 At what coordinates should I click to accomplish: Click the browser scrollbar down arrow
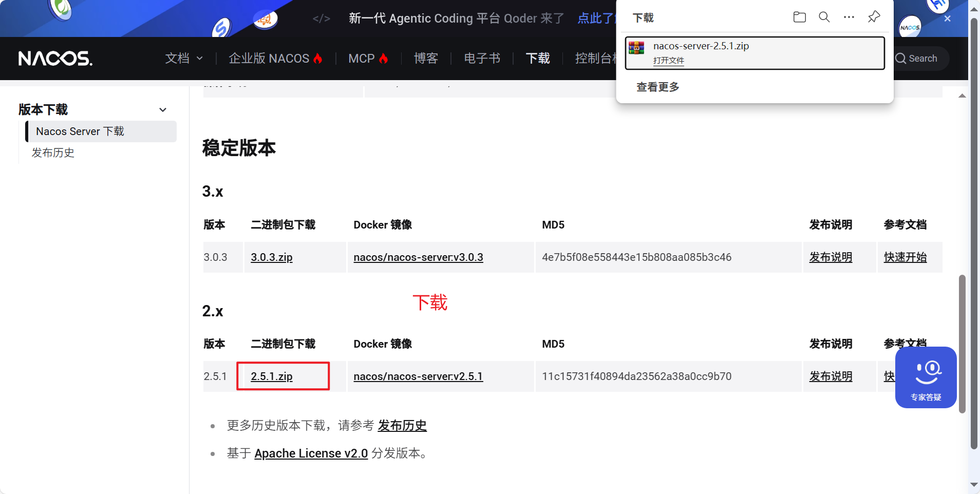(x=974, y=485)
